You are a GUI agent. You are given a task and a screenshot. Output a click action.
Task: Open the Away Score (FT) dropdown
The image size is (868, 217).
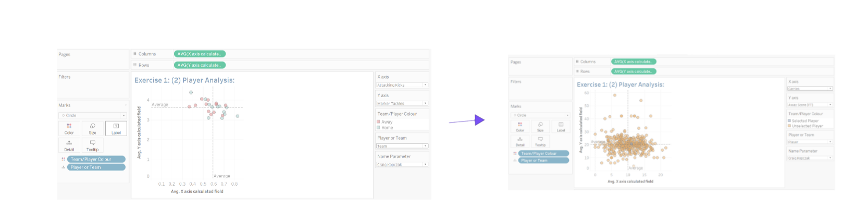(x=830, y=105)
